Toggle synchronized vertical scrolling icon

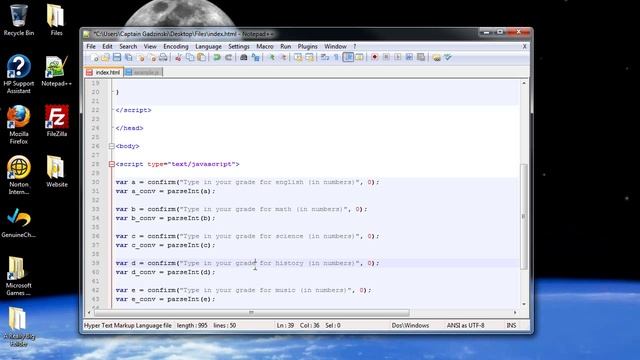click(x=298, y=58)
